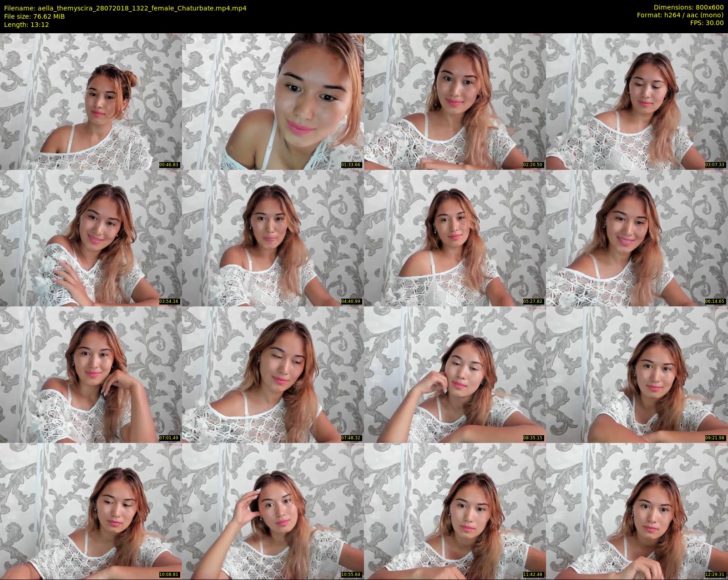Select the thumbnail frame stamped 00:46.83
728x580 pixels.
(91, 101)
